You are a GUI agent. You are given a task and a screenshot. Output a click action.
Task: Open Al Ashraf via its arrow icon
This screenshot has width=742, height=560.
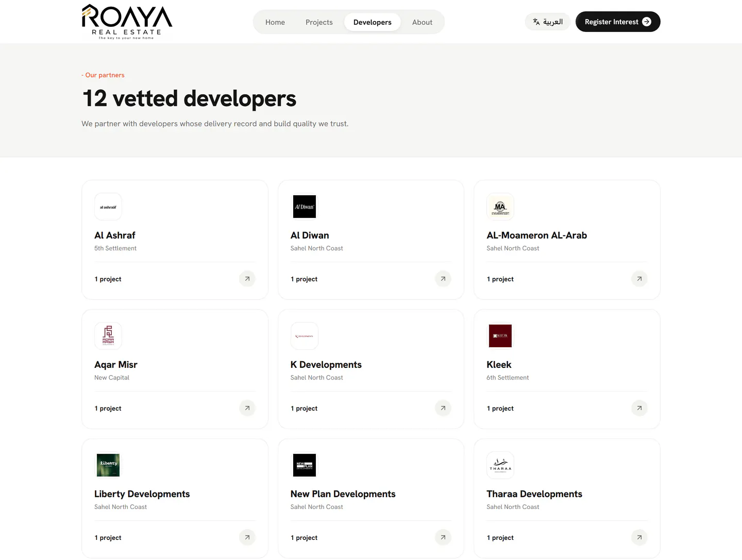[247, 279]
